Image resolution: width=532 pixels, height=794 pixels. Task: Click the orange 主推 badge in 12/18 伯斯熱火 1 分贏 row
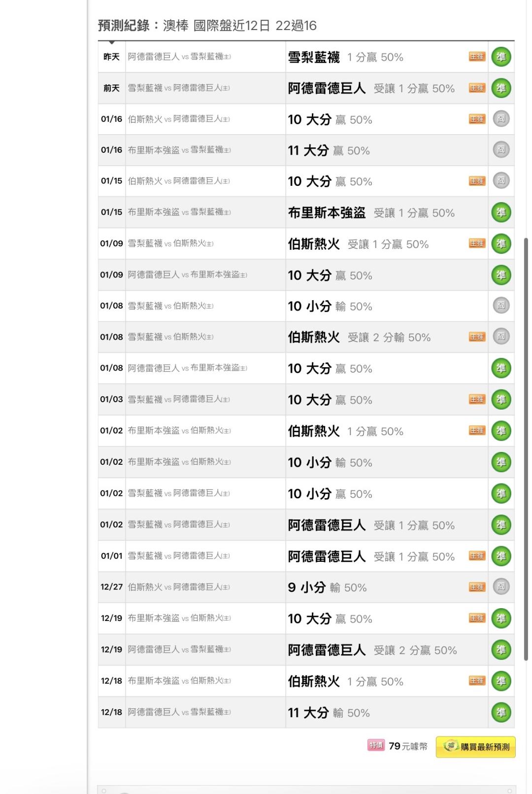(x=477, y=681)
